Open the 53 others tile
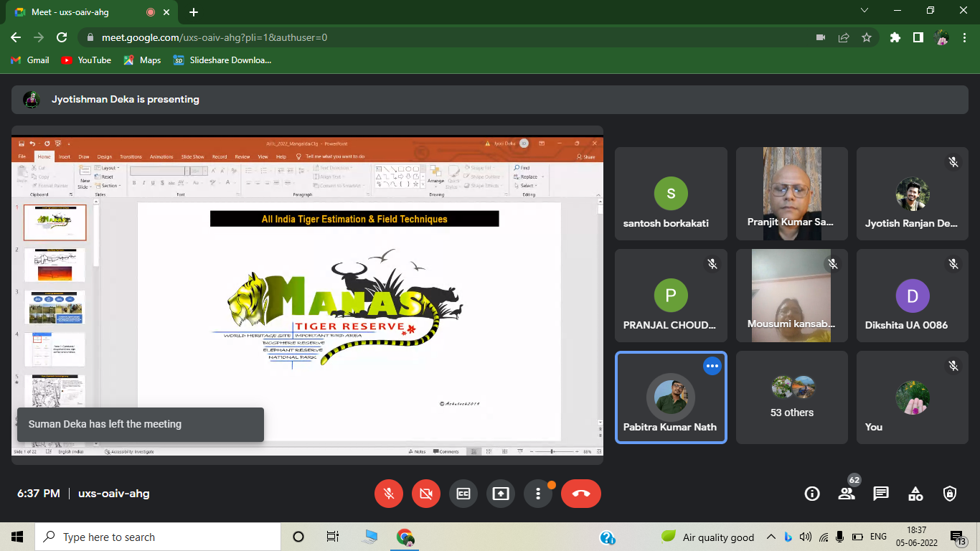The image size is (980, 551). pos(792,397)
